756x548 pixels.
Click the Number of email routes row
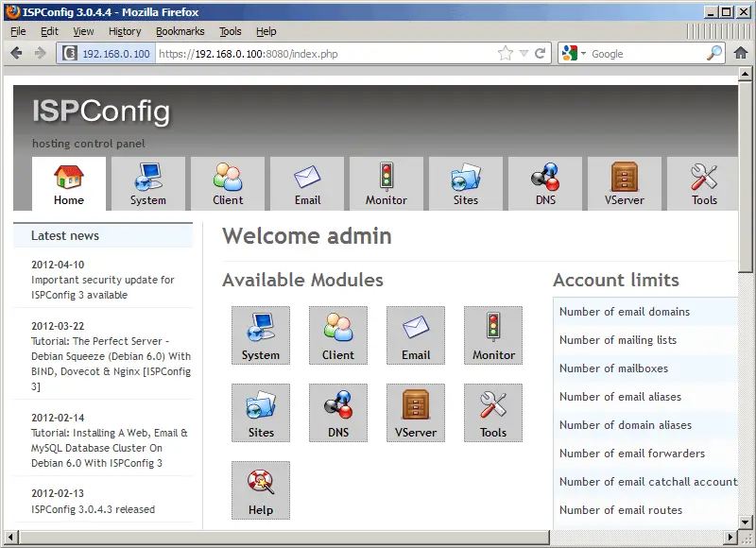pos(645,510)
